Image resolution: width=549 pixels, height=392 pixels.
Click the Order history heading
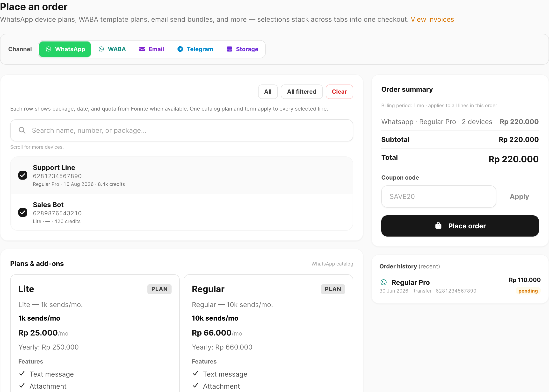click(x=410, y=266)
